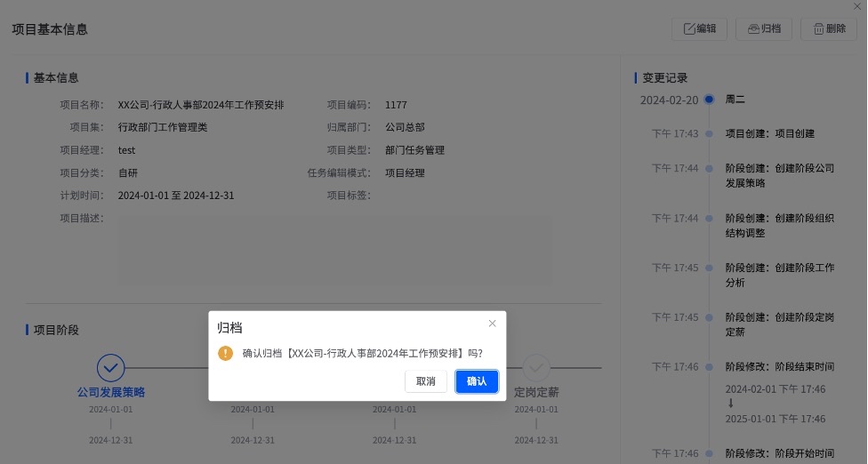The height and width of the screenshot is (464, 868).
Task: Close the project info panel at top right
Action: [857, 6]
